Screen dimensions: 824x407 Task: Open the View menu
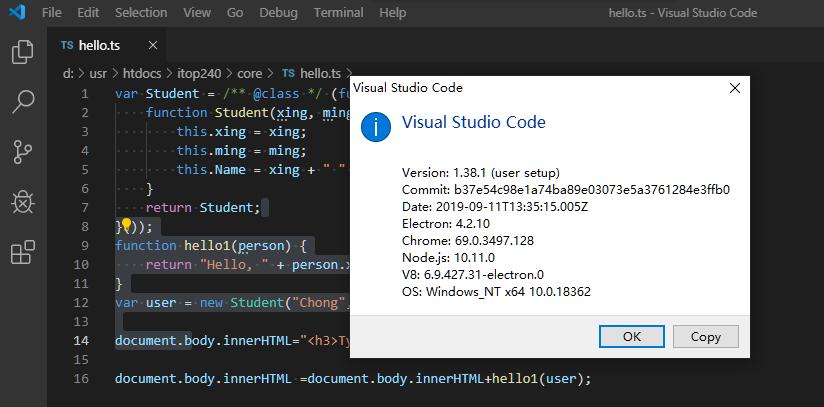[197, 13]
